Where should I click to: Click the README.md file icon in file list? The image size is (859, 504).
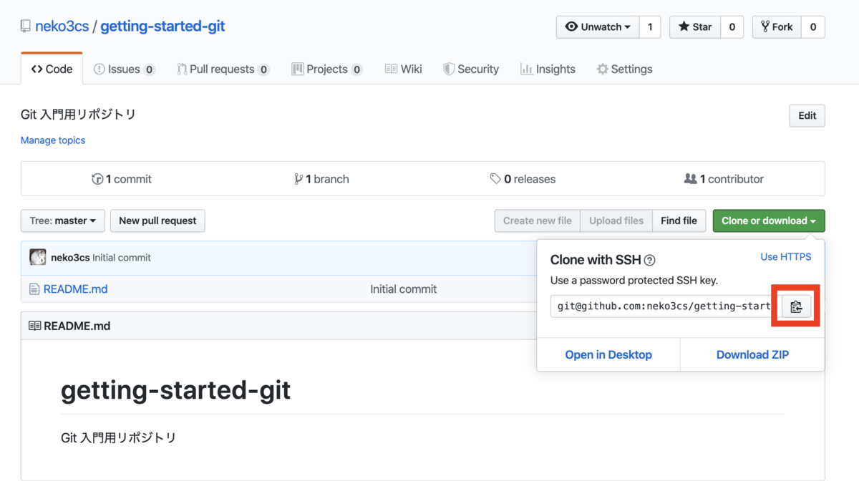click(34, 289)
